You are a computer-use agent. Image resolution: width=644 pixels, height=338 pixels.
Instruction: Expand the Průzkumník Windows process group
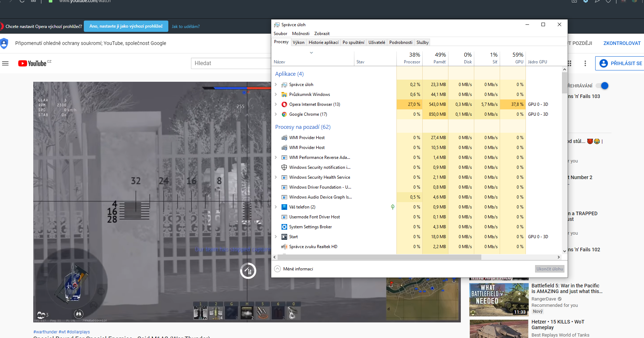pos(276,94)
